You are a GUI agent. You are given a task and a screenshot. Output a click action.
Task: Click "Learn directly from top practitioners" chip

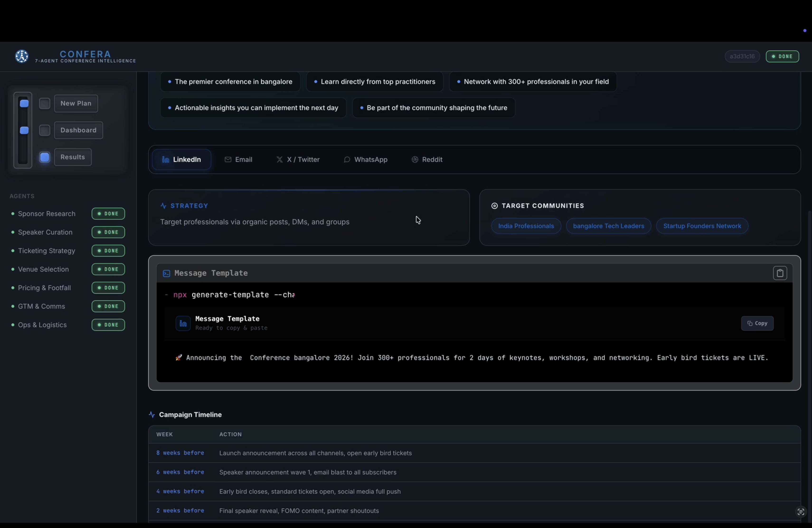coord(375,82)
